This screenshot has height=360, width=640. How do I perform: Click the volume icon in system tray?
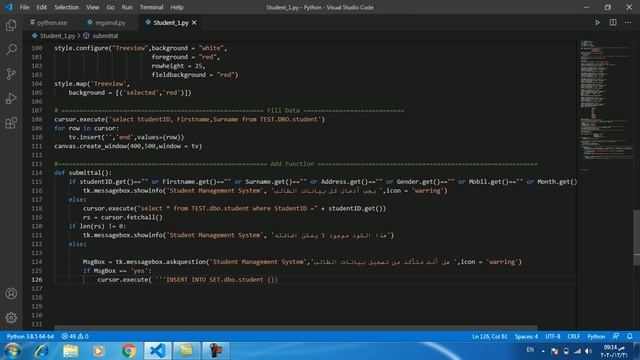pyautogui.click(x=589, y=351)
